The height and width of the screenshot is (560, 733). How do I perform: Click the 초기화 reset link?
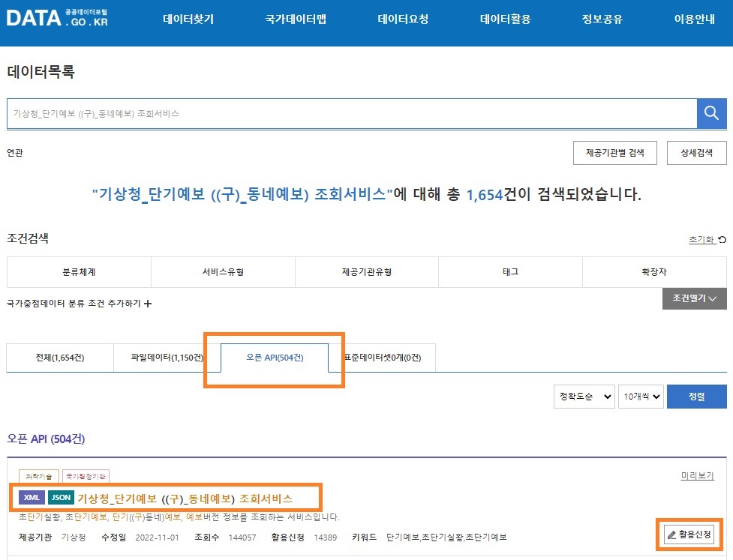[x=702, y=240]
